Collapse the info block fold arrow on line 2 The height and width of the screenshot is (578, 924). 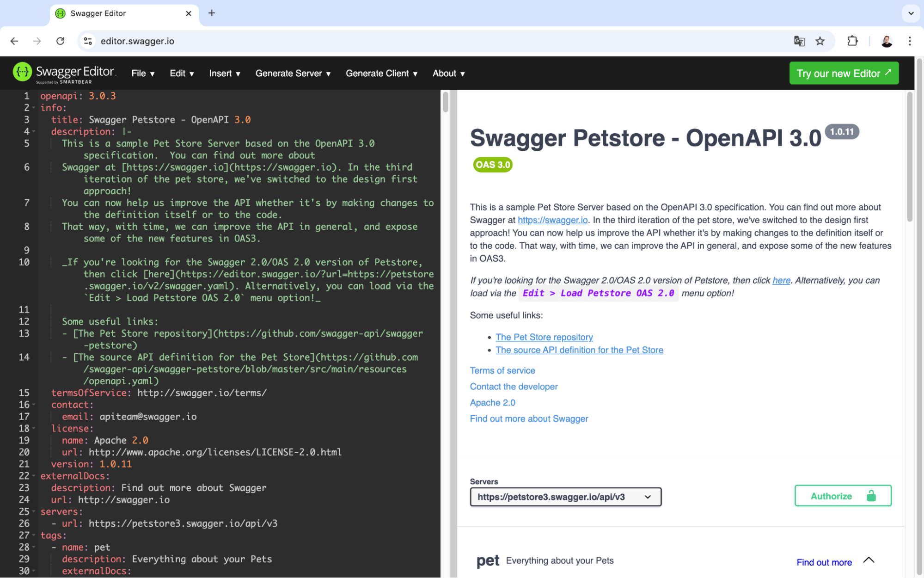coord(33,107)
